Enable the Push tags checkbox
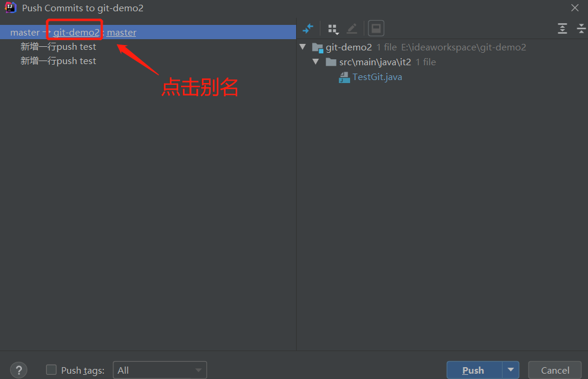The width and height of the screenshot is (588, 379). (52, 370)
